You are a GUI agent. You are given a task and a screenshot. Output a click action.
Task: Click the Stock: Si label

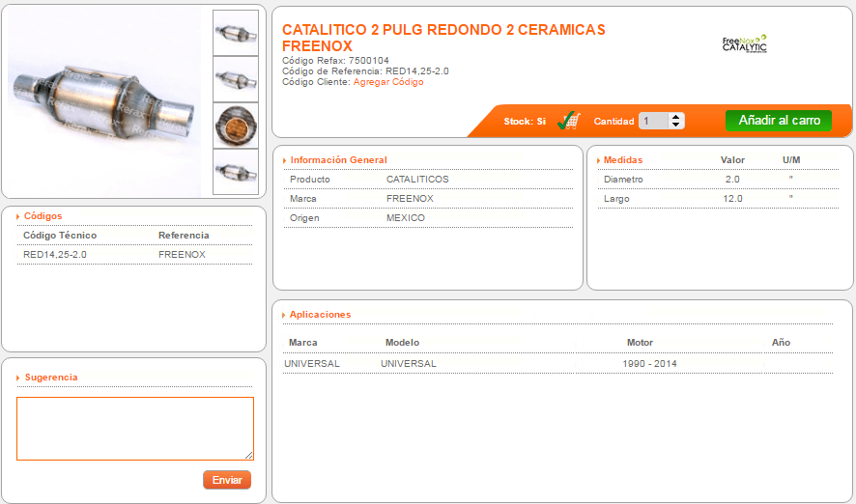[525, 121]
